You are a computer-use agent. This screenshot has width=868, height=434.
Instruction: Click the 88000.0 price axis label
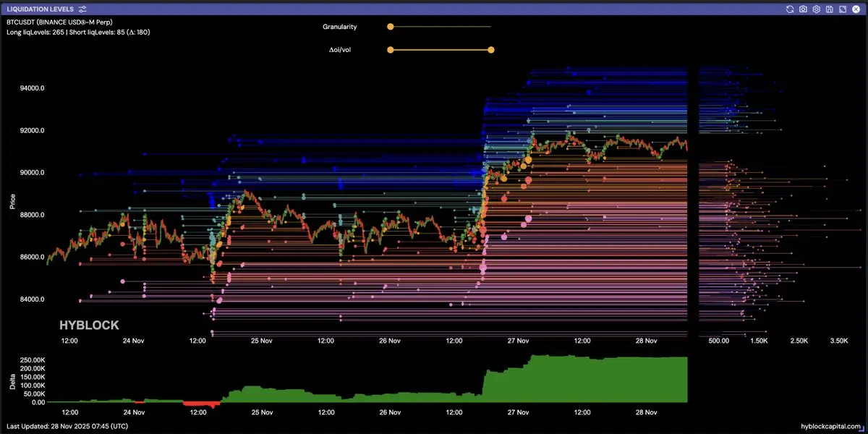(x=32, y=215)
